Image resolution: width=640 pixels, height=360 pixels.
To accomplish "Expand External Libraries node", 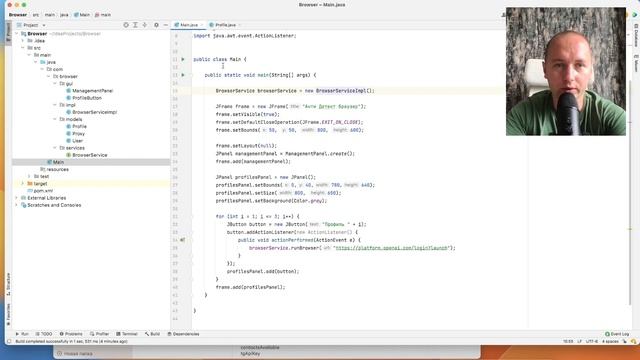I will tap(17, 198).
